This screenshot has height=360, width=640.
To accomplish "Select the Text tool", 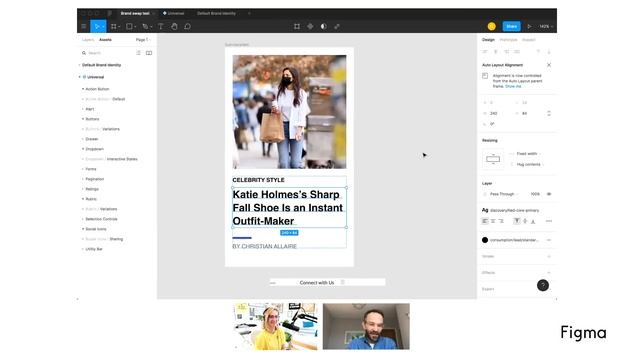I will (160, 27).
